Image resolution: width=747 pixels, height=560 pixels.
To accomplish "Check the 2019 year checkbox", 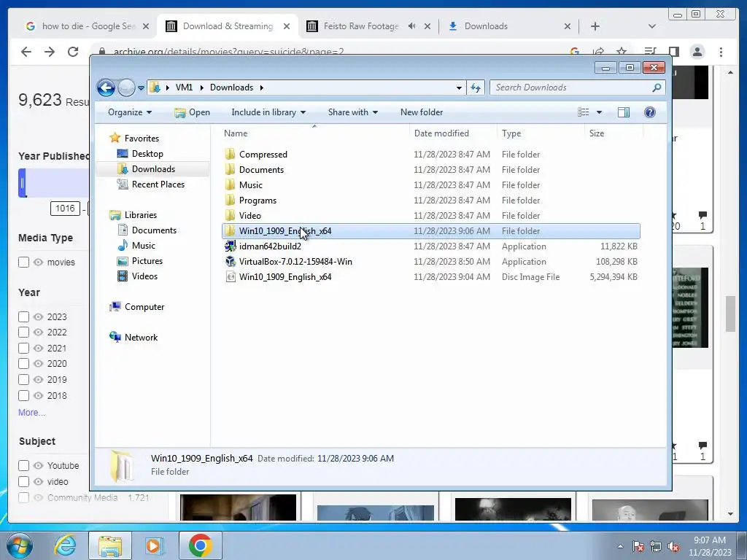I will [23, 380].
